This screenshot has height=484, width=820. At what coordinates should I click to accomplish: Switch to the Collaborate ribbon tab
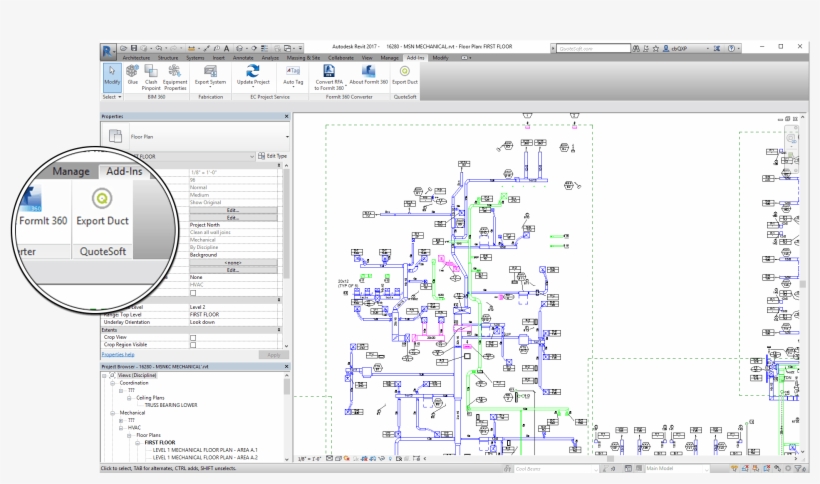point(341,58)
